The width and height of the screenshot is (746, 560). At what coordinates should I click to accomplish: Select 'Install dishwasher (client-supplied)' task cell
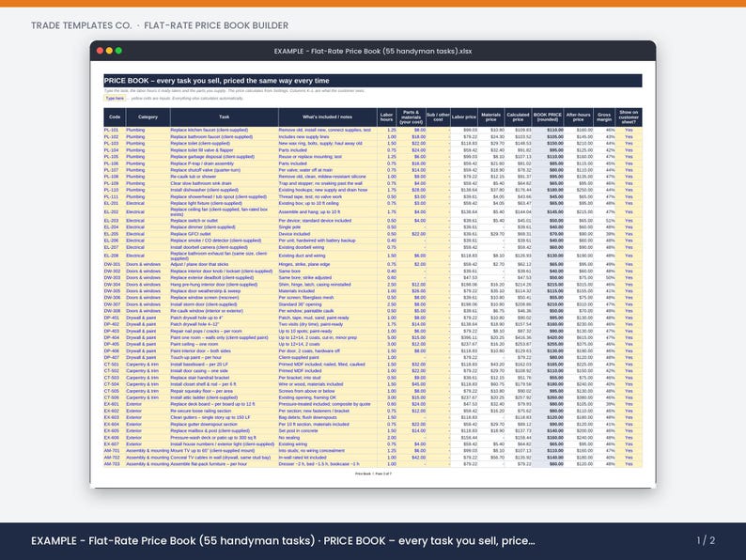(x=225, y=190)
